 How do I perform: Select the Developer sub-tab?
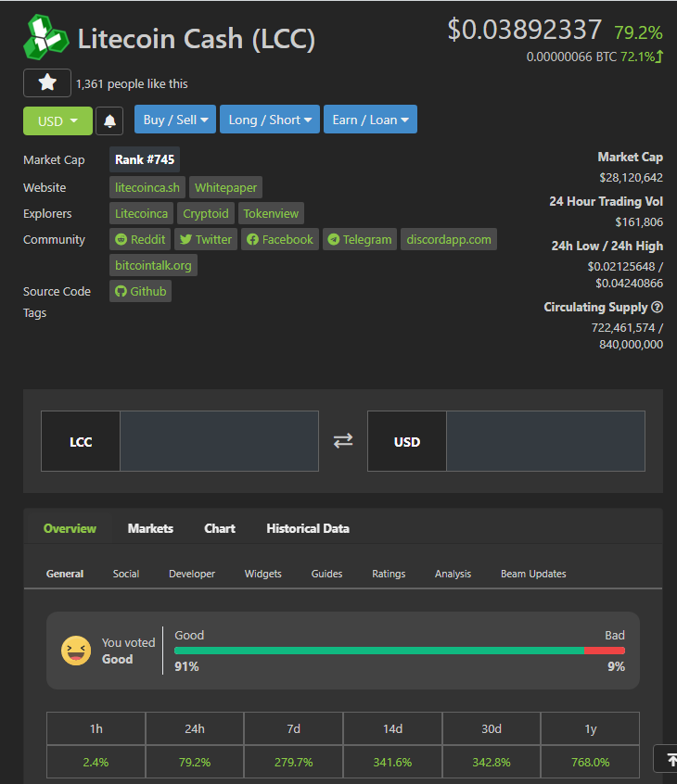[x=192, y=574]
